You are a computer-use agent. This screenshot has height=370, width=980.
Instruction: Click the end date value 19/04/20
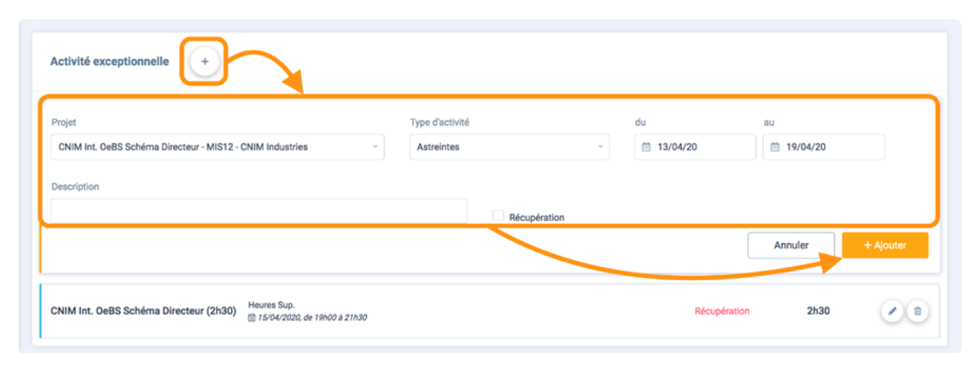(x=807, y=147)
